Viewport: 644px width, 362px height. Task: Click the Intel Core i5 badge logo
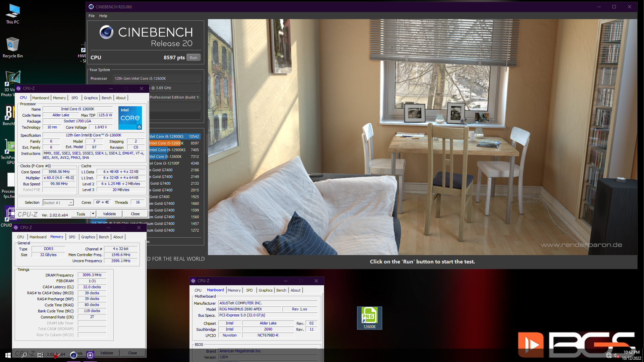pyautogui.click(x=130, y=118)
